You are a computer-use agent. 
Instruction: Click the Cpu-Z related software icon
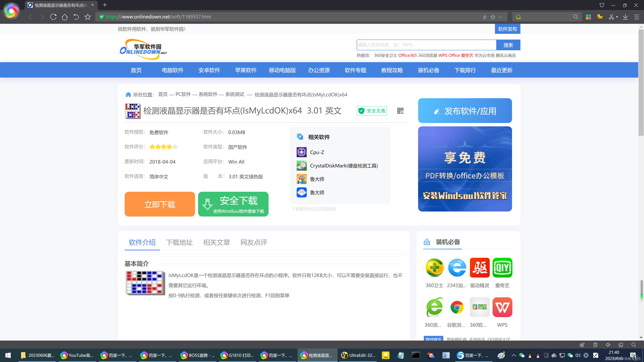(302, 152)
